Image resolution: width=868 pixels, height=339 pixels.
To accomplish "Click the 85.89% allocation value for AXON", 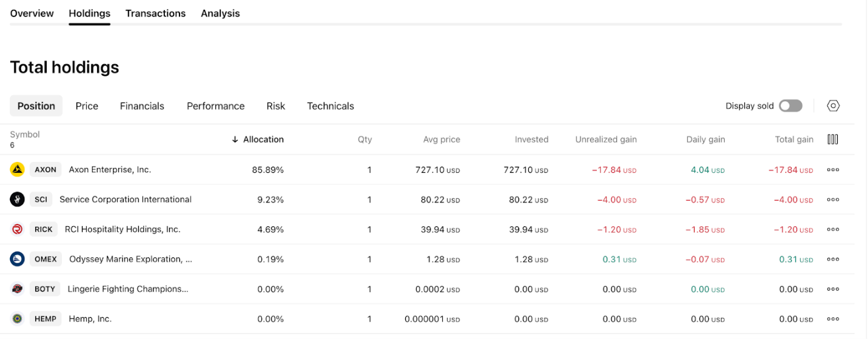I will click(268, 170).
